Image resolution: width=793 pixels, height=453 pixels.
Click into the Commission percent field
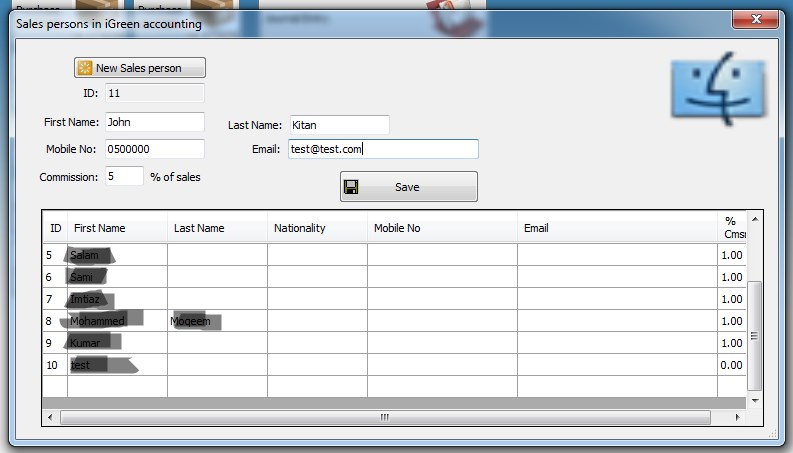click(124, 176)
